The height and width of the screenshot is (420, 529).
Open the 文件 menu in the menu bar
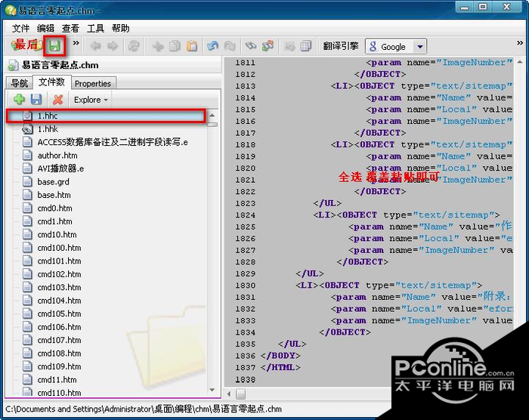(20, 28)
